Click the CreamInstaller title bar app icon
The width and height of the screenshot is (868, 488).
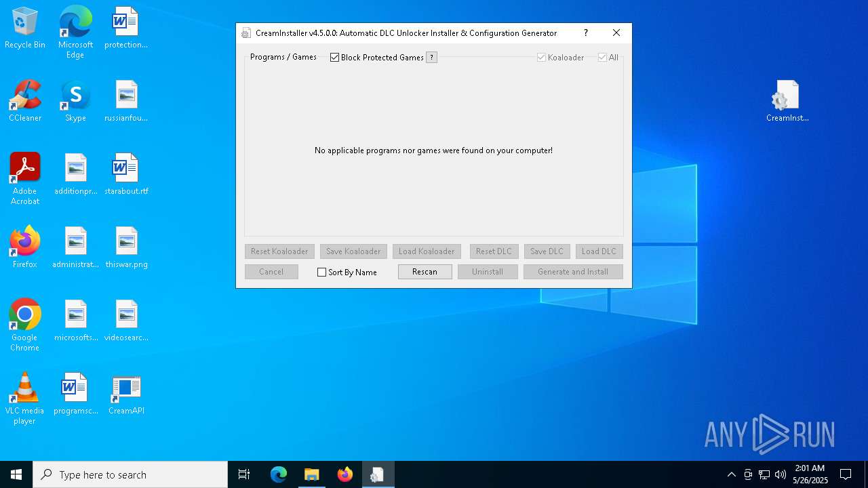click(x=246, y=33)
